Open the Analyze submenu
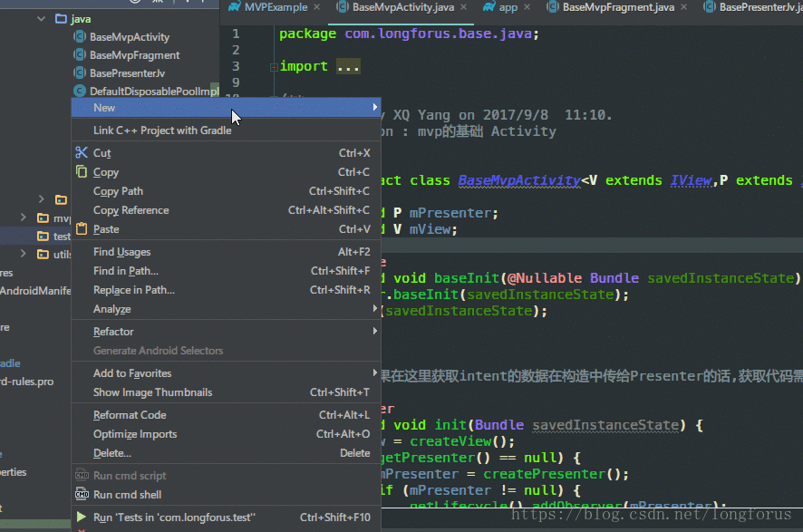The width and height of the screenshot is (803, 532). 226,309
